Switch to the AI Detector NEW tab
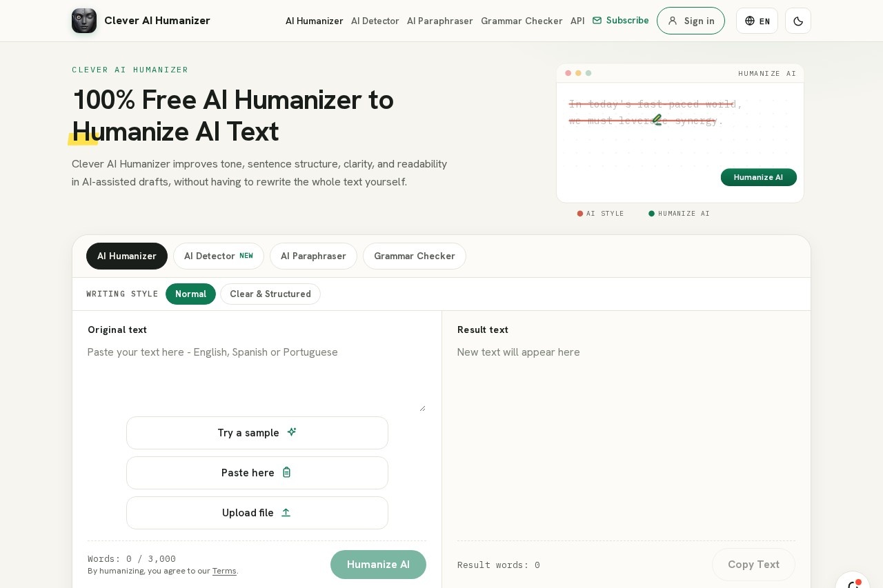The width and height of the screenshot is (883, 588). pos(219,256)
